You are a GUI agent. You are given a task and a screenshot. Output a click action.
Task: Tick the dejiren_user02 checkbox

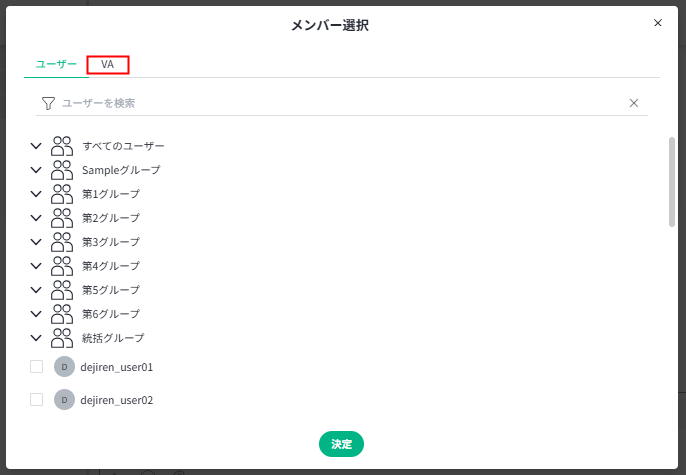click(x=37, y=400)
